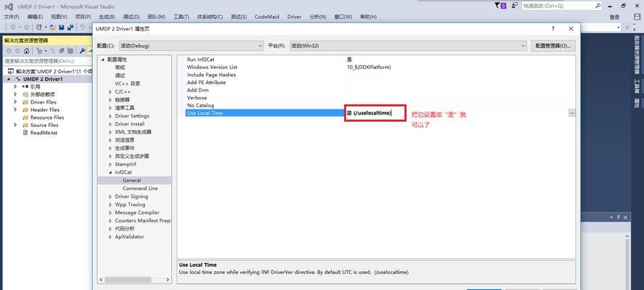This screenshot has width=644, height=290.
Task: Select the StampInf tree node
Action: click(x=125, y=165)
